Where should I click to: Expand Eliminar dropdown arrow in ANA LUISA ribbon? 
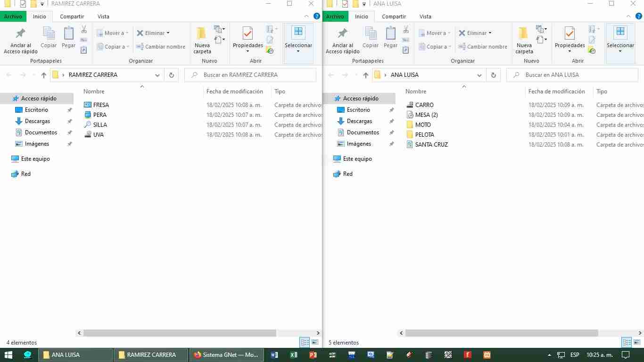(x=490, y=33)
